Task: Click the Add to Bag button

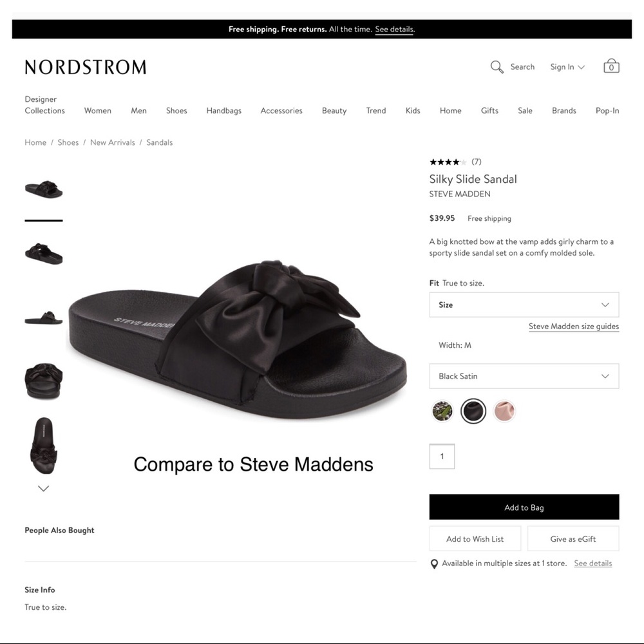Action: click(x=524, y=507)
